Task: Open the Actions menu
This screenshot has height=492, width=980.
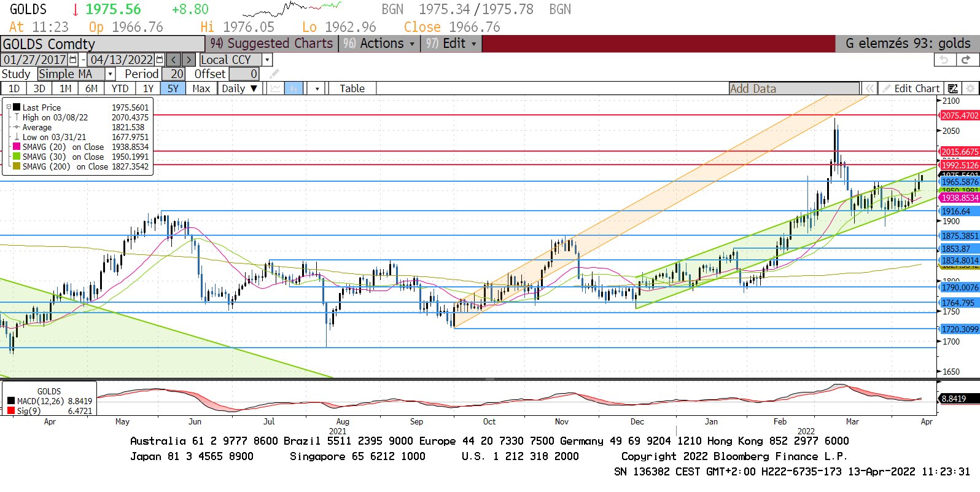Action: (x=379, y=44)
